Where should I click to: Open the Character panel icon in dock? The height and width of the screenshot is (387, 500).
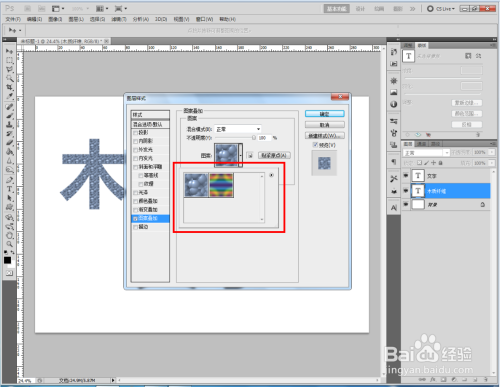(x=394, y=208)
